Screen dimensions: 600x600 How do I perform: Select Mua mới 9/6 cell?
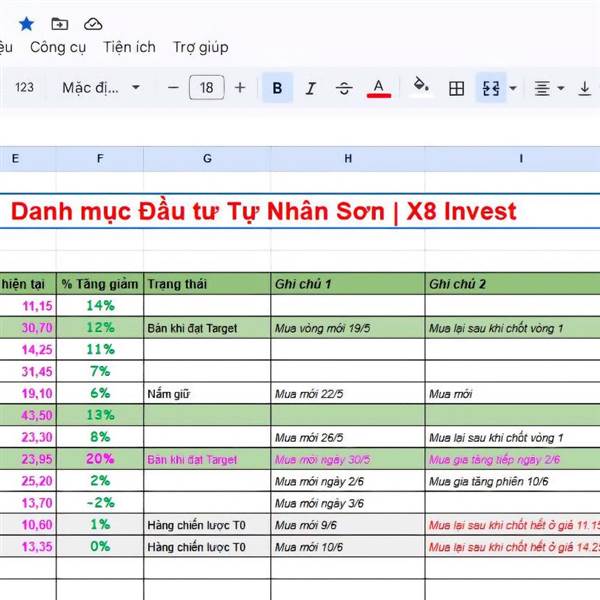pyautogui.click(x=348, y=525)
